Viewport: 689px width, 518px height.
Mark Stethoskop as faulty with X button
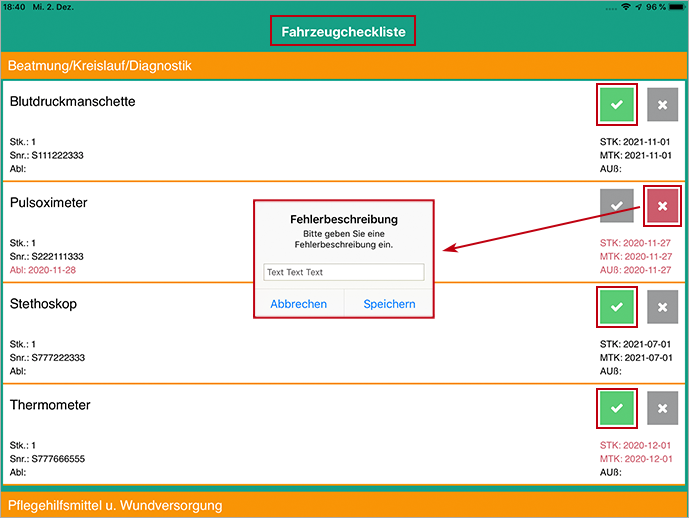(x=662, y=307)
